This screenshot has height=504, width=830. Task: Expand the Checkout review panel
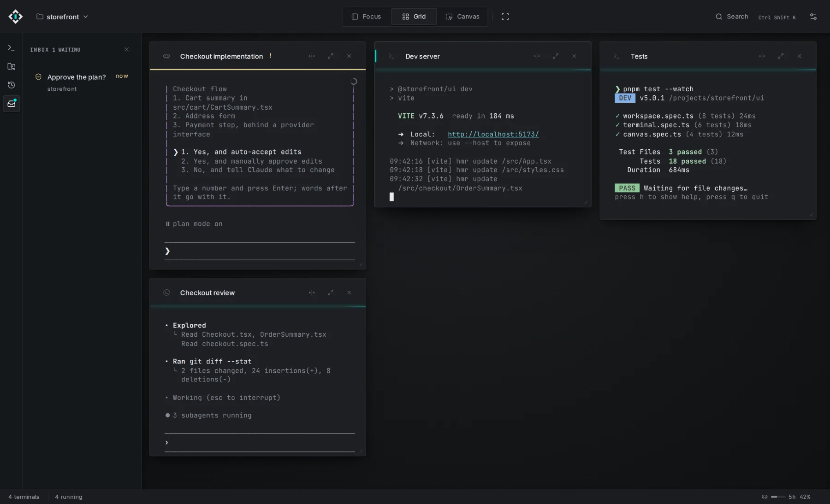pyautogui.click(x=330, y=293)
